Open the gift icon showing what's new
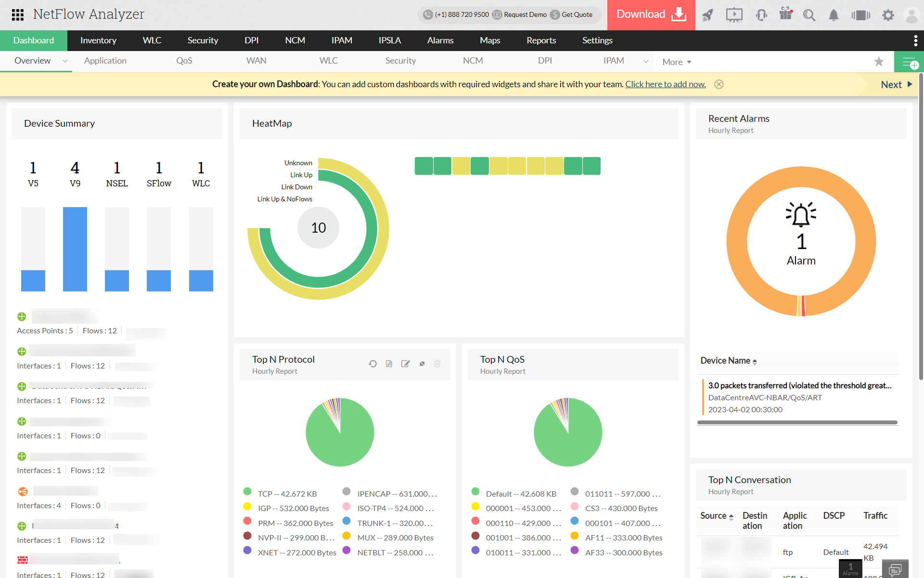This screenshot has width=924, height=578. click(785, 15)
